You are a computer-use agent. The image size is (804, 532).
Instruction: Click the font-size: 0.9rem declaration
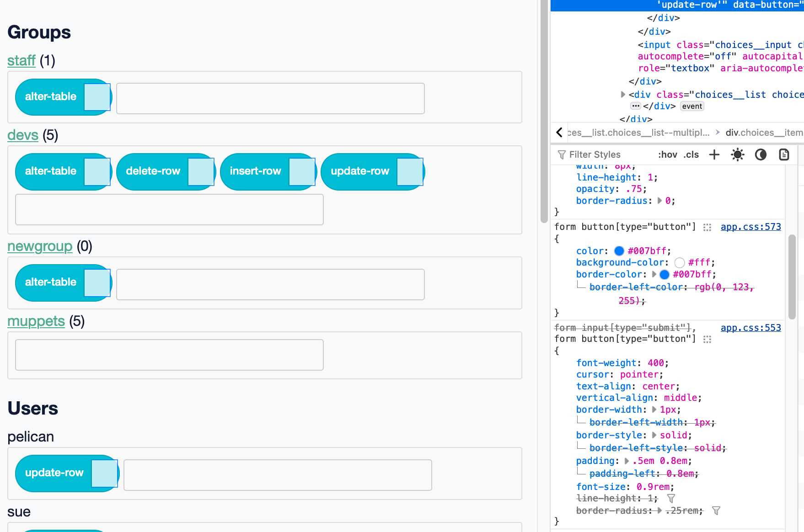tap(625, 487)
